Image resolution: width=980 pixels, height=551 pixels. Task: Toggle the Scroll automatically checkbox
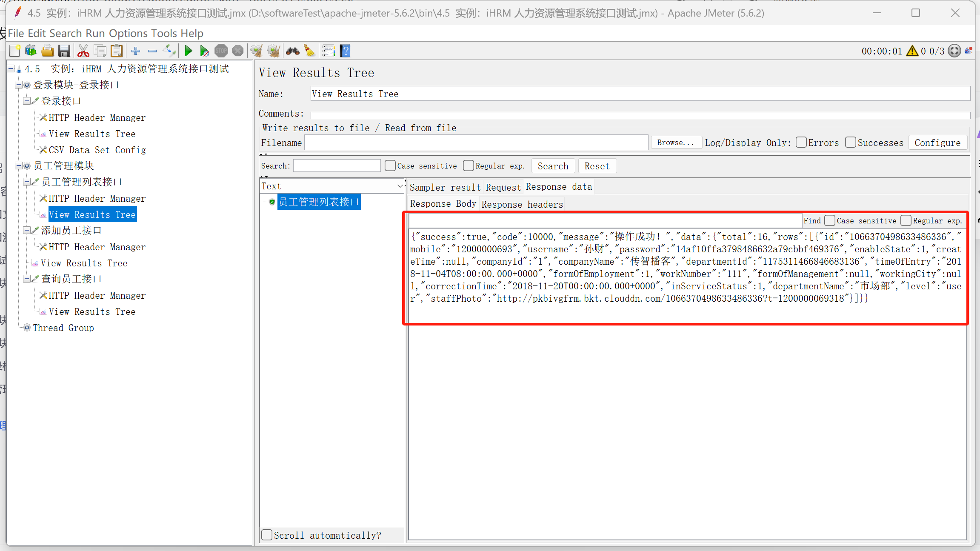pos(267,535)
